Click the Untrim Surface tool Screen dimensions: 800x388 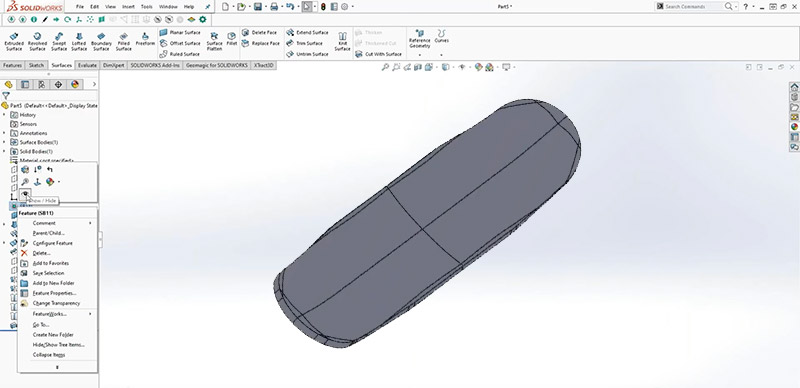pos(308,54)
